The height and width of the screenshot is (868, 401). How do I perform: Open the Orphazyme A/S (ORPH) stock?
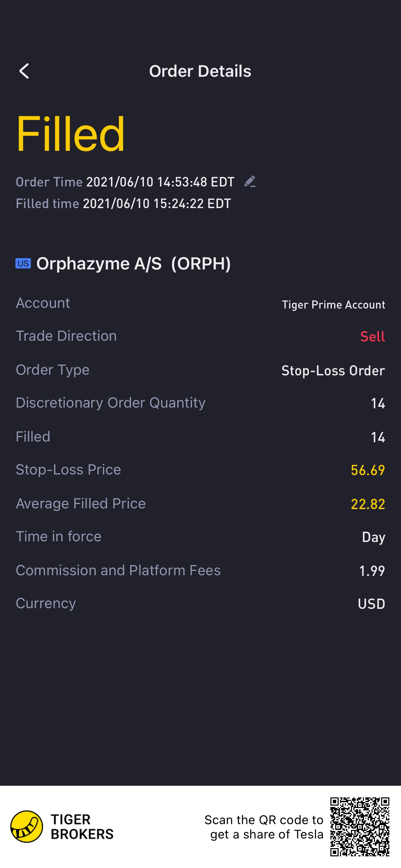(133, 264)
